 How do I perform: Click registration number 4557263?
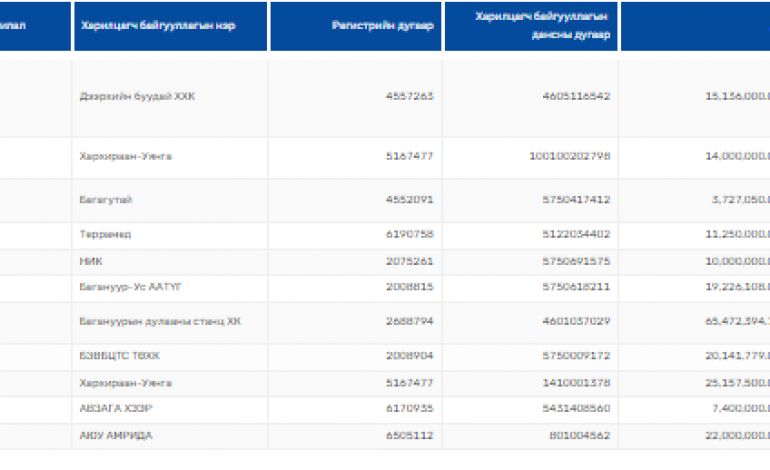coord(408,97)
